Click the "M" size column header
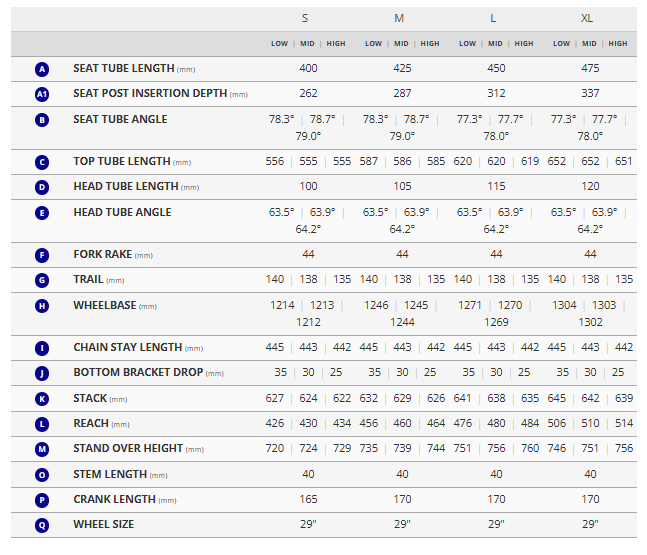Image resolution: width=647 pixels, height=555 pixels. (399, 19)
